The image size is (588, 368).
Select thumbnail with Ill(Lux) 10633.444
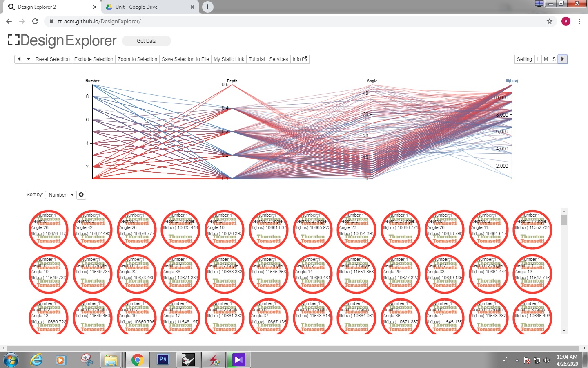(180, 230)
